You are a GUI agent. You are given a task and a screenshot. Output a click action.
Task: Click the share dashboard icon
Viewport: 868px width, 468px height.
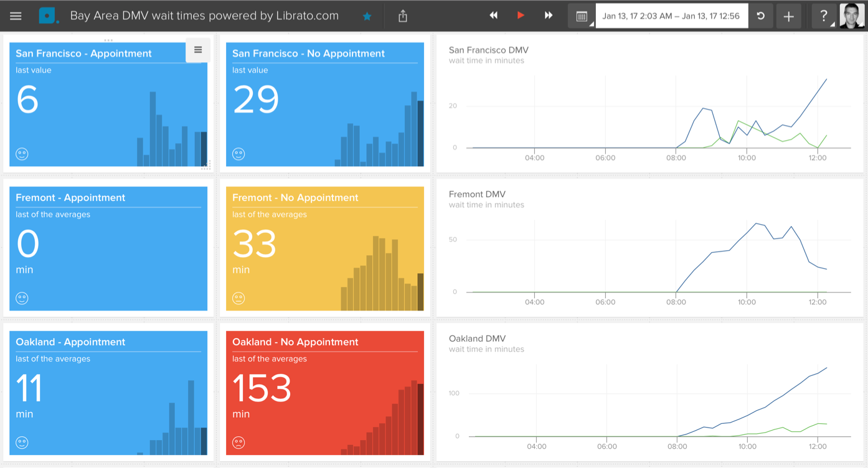pos(403,16)
